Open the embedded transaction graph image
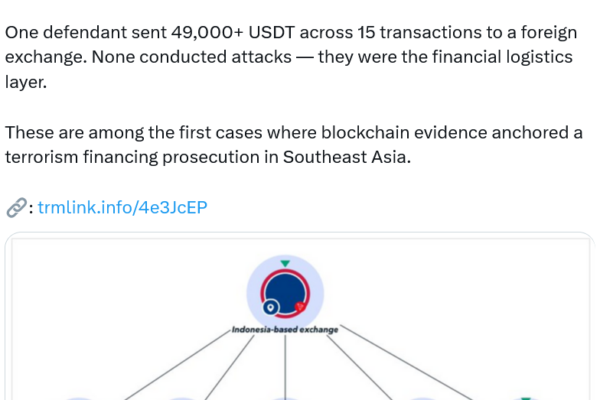Screen dimensions: 600x400 pos(300,360)
